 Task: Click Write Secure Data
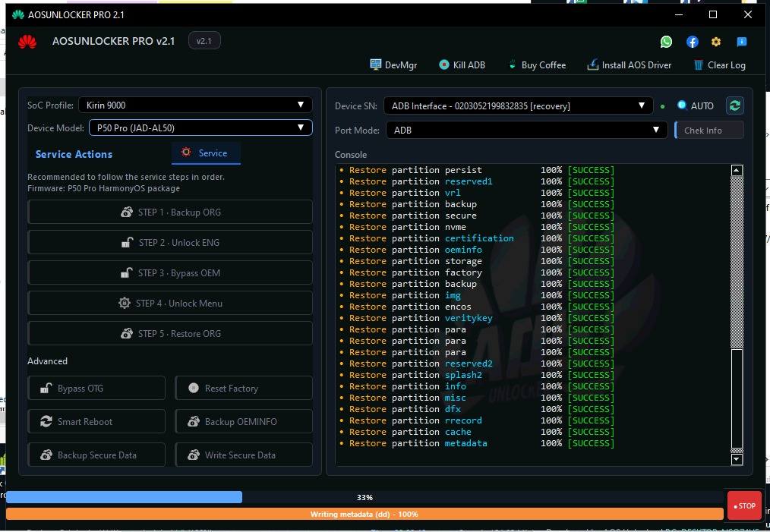(244, 455)
